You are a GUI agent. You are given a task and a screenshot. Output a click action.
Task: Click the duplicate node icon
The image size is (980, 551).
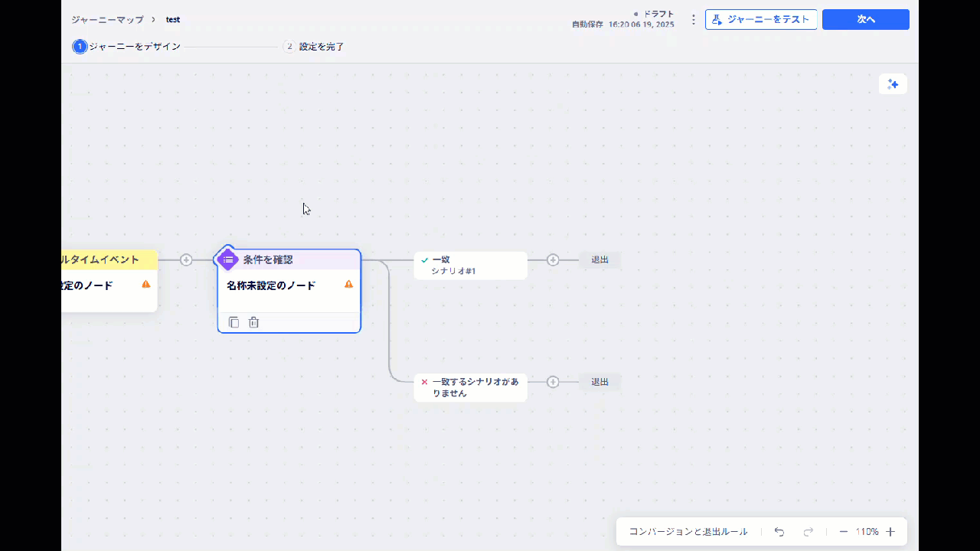[234, 323]
